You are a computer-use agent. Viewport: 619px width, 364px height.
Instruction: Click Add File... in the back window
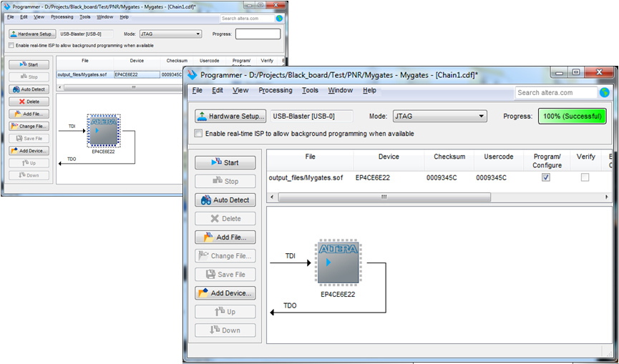click(29, 114)
